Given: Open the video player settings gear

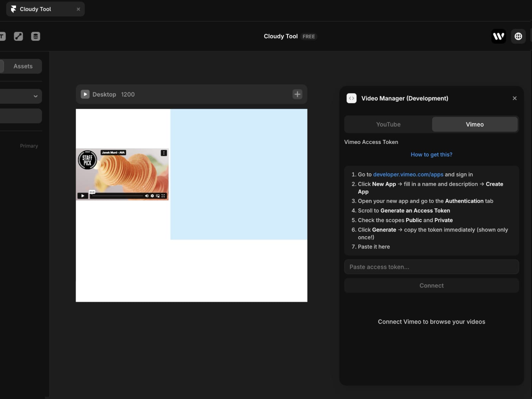Looking at the screenshot, I should tap(152, 196).
